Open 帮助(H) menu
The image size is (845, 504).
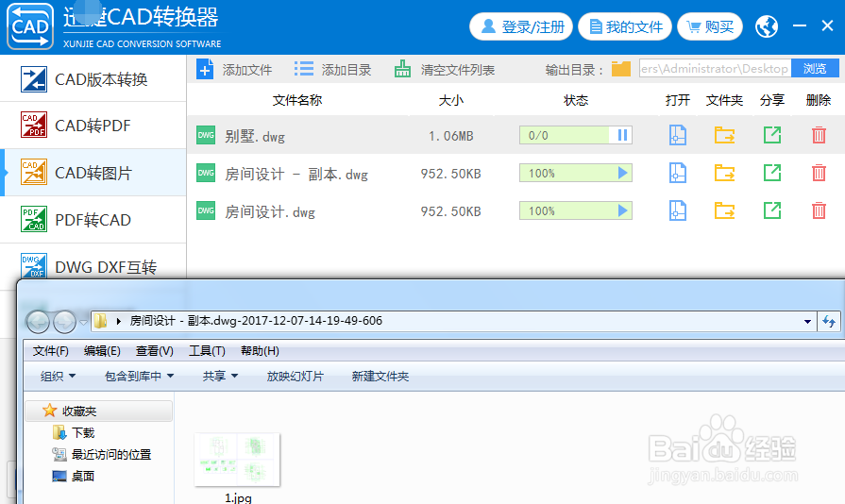click(260, 351)
